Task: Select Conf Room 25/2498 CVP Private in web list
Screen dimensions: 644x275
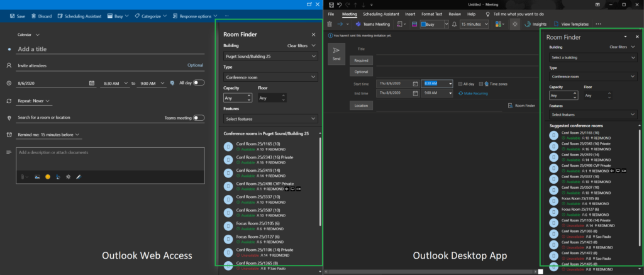Action: 271,186
